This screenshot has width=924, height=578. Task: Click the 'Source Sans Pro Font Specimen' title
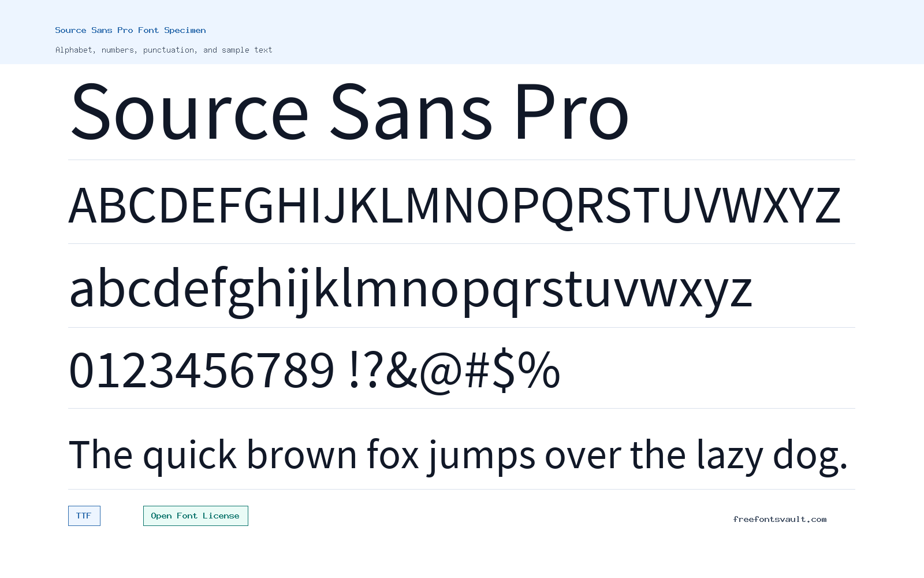click(131, 30)
